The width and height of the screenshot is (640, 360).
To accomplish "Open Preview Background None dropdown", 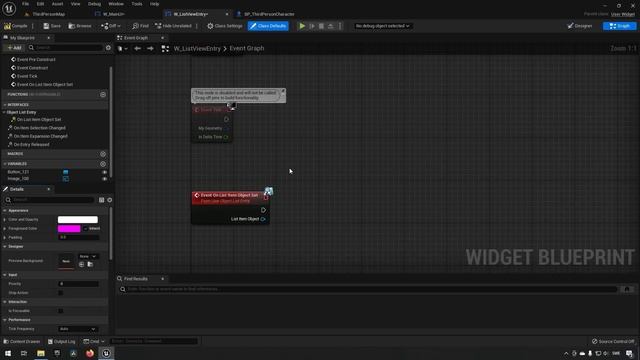I will tap(88, 256).
